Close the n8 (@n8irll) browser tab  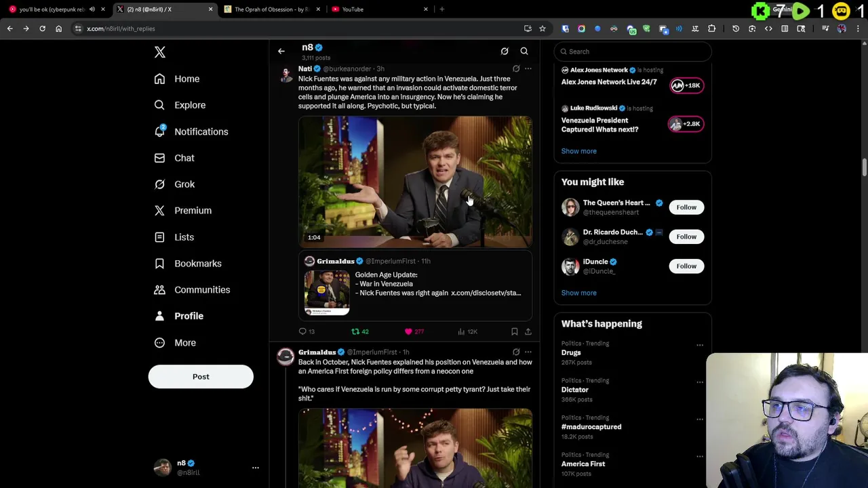click(x=210, y=9)
